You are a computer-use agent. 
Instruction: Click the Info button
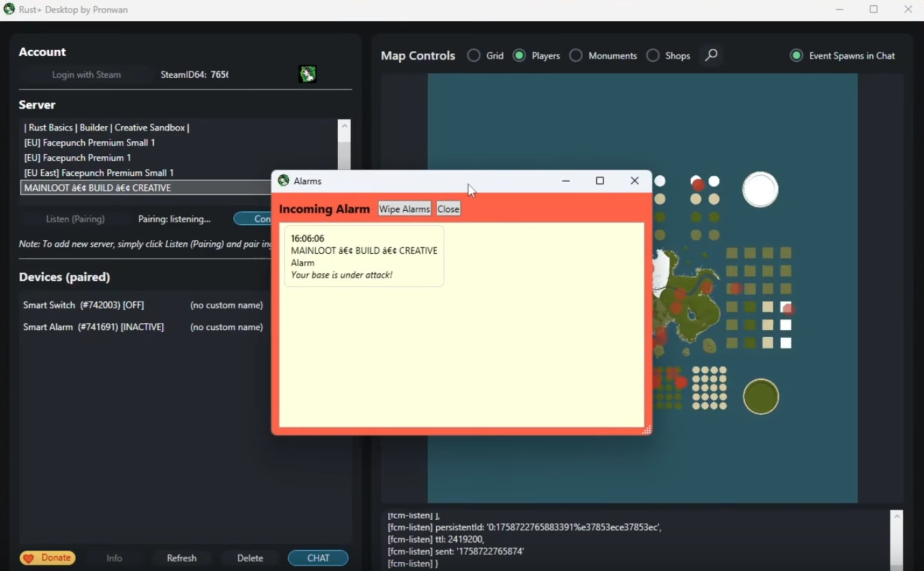pyautogui.click(x=114, y=558)
